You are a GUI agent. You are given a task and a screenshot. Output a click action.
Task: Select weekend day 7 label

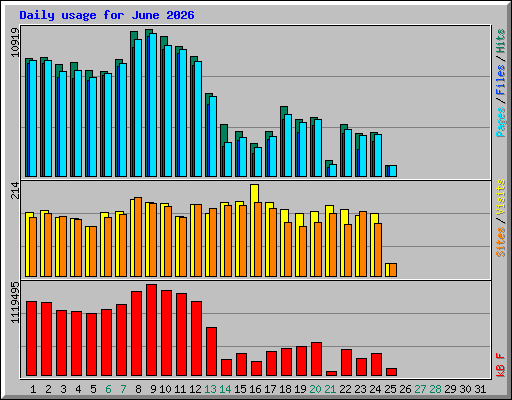pyautogui.click(x=123, y=389)
